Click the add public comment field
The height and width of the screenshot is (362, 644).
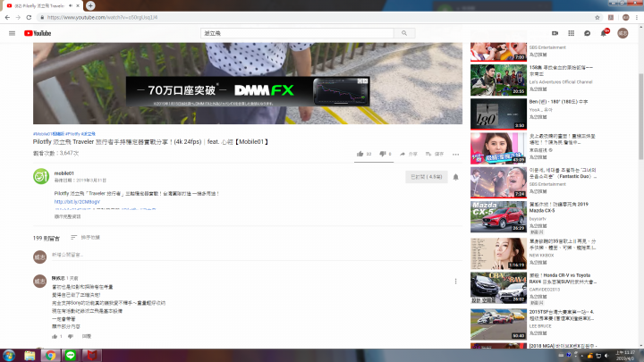tap(257, 255)
